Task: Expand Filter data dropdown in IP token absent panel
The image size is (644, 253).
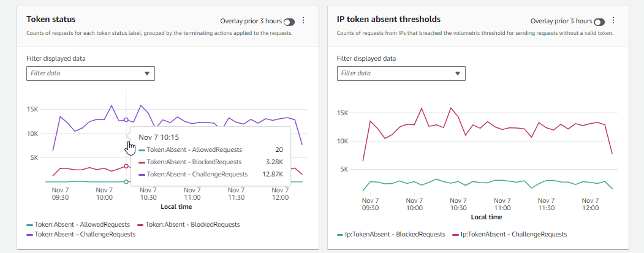Action: click(401, 74)
